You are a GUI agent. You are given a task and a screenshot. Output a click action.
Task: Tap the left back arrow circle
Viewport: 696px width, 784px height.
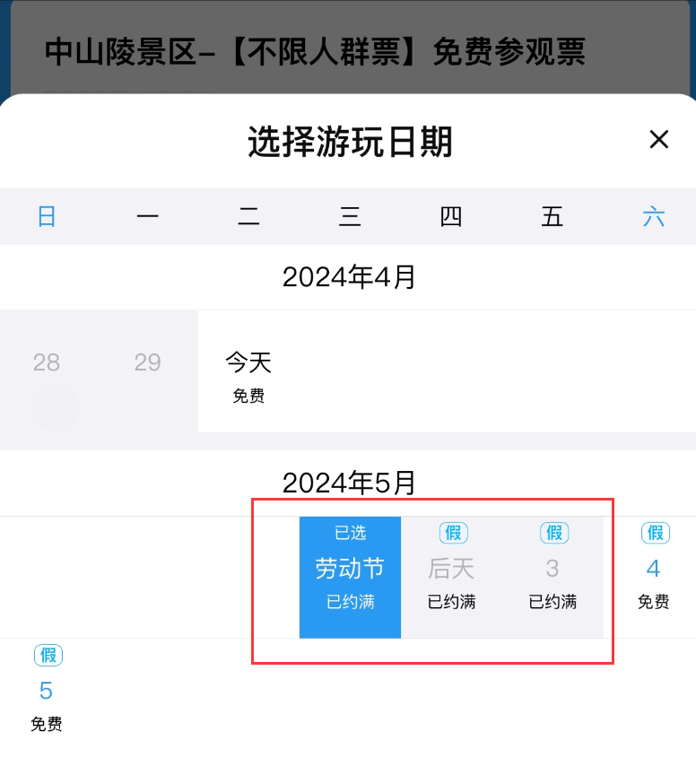coord(55,405)
